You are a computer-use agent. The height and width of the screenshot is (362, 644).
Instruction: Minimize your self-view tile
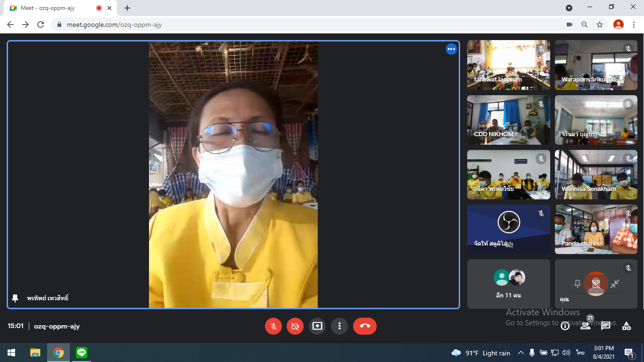point(615,284)
